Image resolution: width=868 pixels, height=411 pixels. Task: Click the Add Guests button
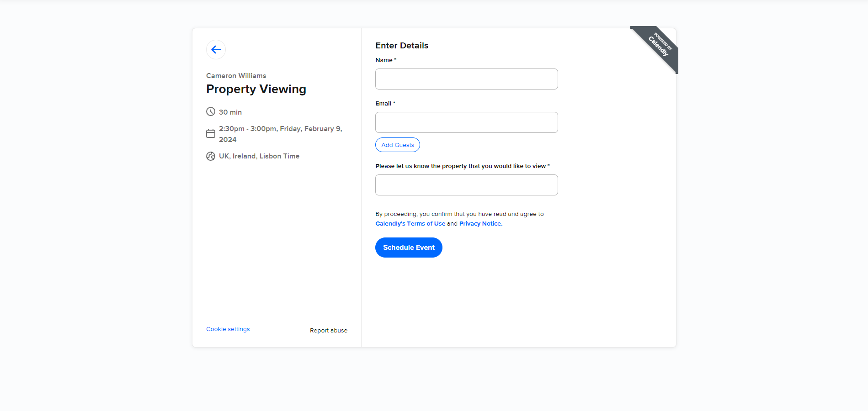[397, 145]
